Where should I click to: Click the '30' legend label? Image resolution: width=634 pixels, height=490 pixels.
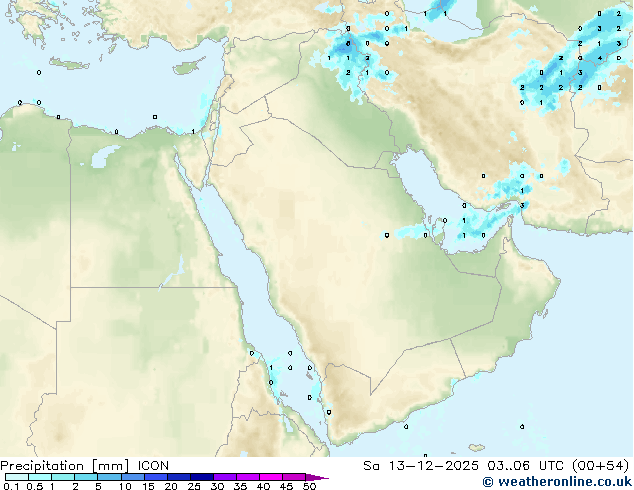[217, 486]
